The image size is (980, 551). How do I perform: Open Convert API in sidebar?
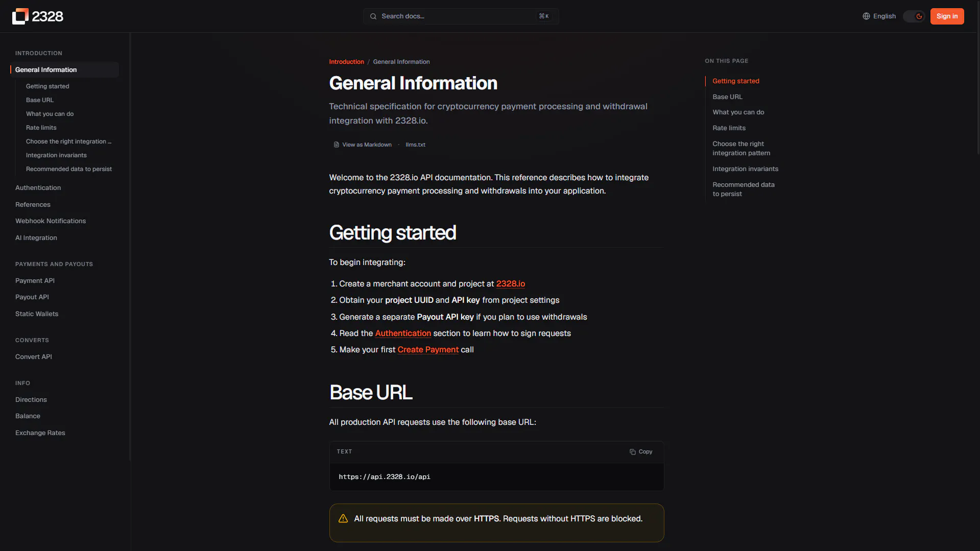pyautogui.click(x=34, y=357)
